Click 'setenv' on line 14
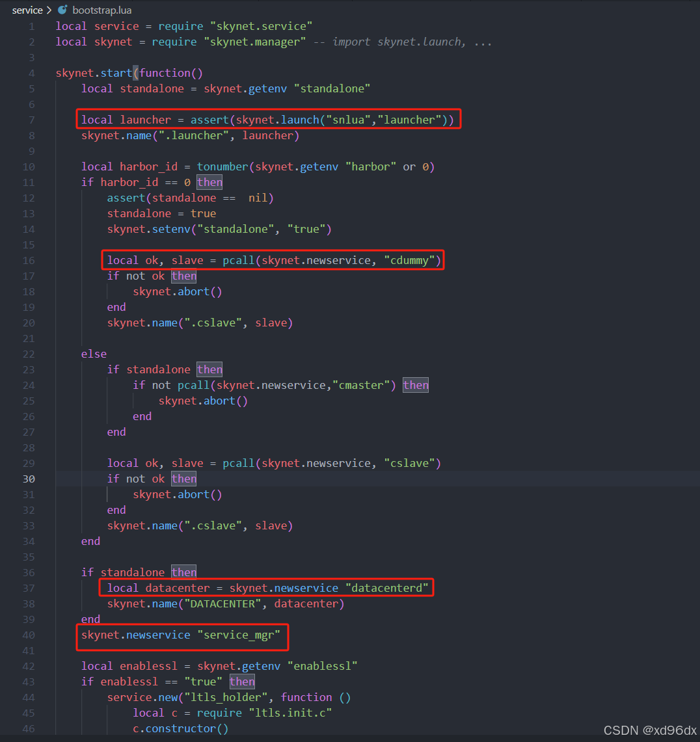700x742 pixels. point(171,229)
